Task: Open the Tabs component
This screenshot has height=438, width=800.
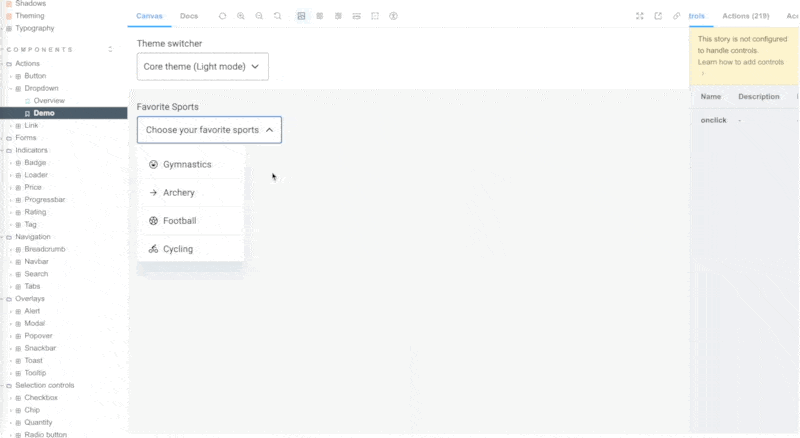Action: tap(32, 286)
